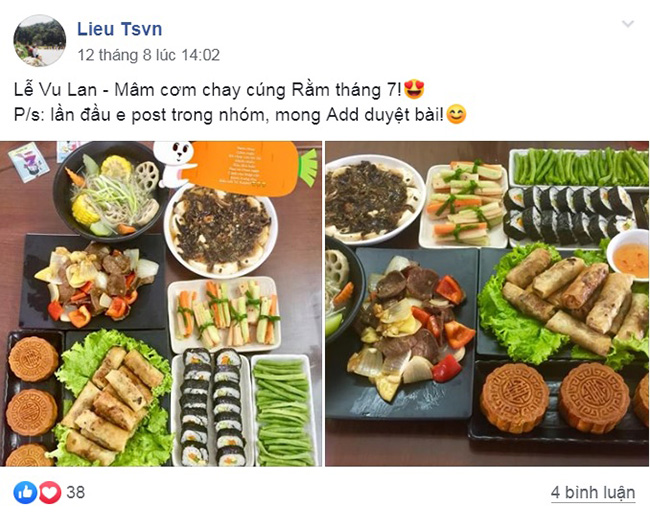This screenshot has height=528, width=650.
Task: Click the orange carrot menu card in photo
Action: tap(249, 168)
